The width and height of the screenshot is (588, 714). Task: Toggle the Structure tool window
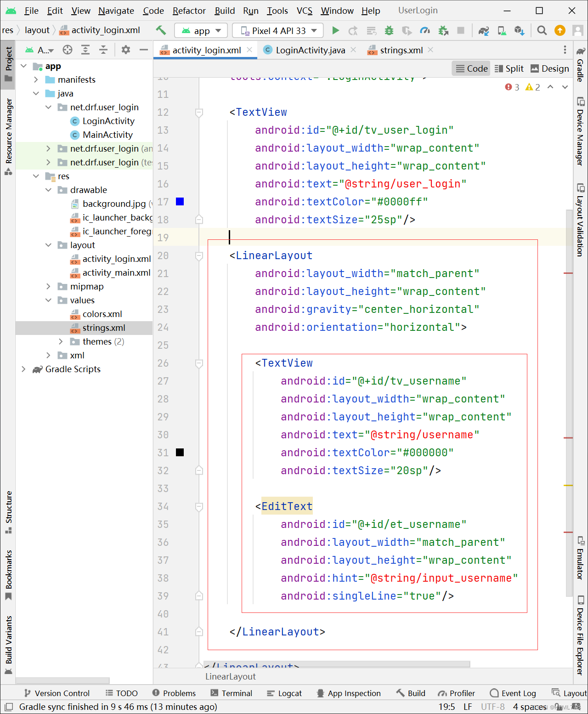pos(8,512)
